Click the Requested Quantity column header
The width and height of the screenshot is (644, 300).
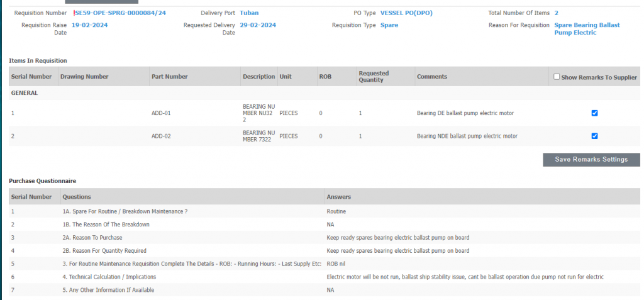[374, 77]
